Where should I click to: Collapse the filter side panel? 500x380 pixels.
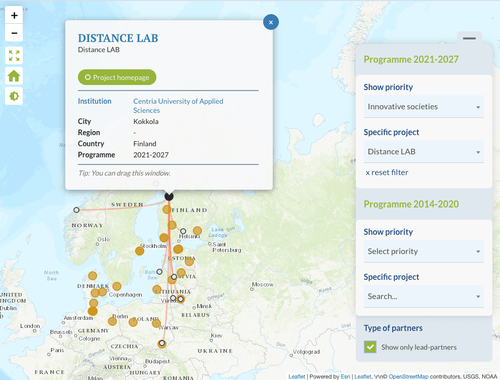click(x=469, y=38)
